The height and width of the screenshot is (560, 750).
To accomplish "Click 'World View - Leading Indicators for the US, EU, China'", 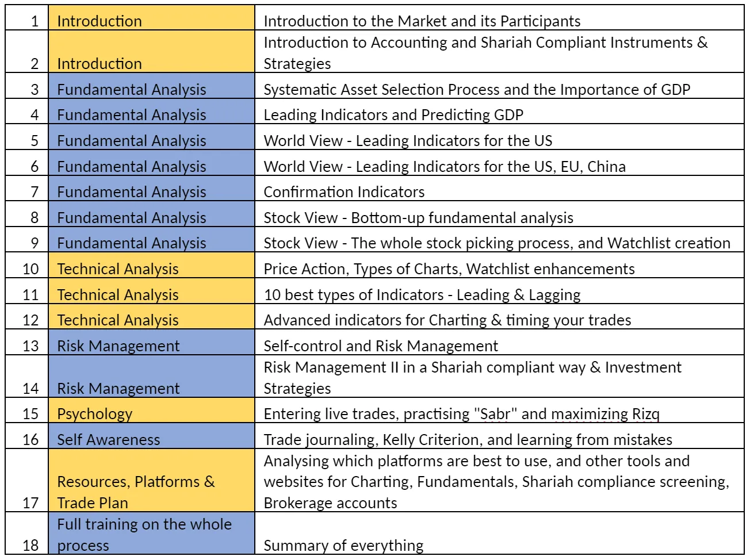I will (x=444, y=167).
